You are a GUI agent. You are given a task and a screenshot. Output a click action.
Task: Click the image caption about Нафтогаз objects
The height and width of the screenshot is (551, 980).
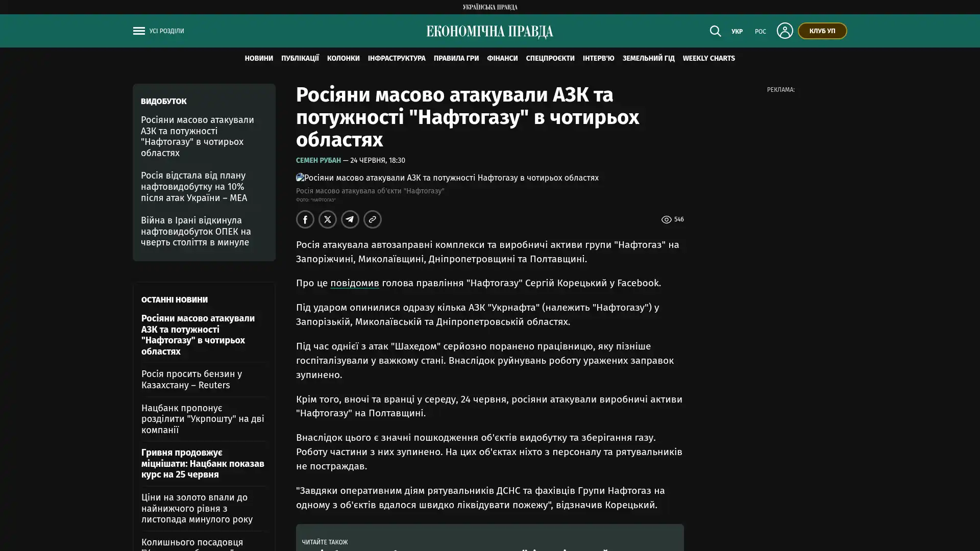click(x=370, y=191)
